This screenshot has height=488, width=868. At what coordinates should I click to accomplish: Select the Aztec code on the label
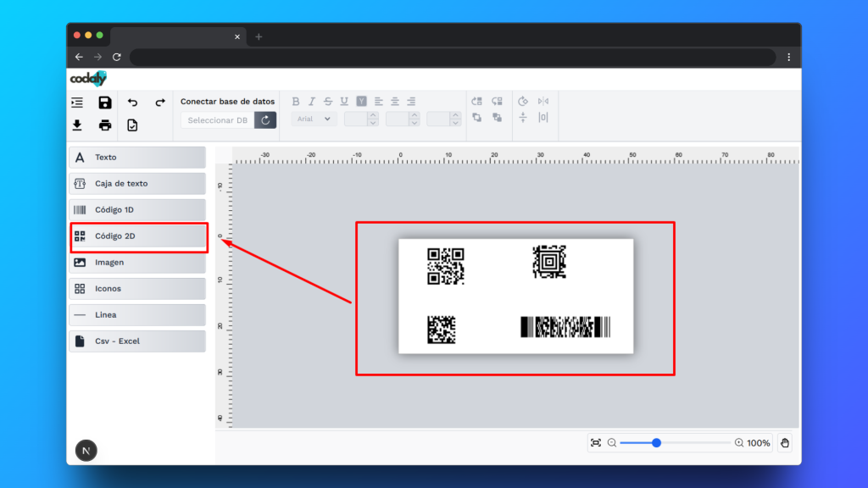pyautogui.click(x=549, y=262)
